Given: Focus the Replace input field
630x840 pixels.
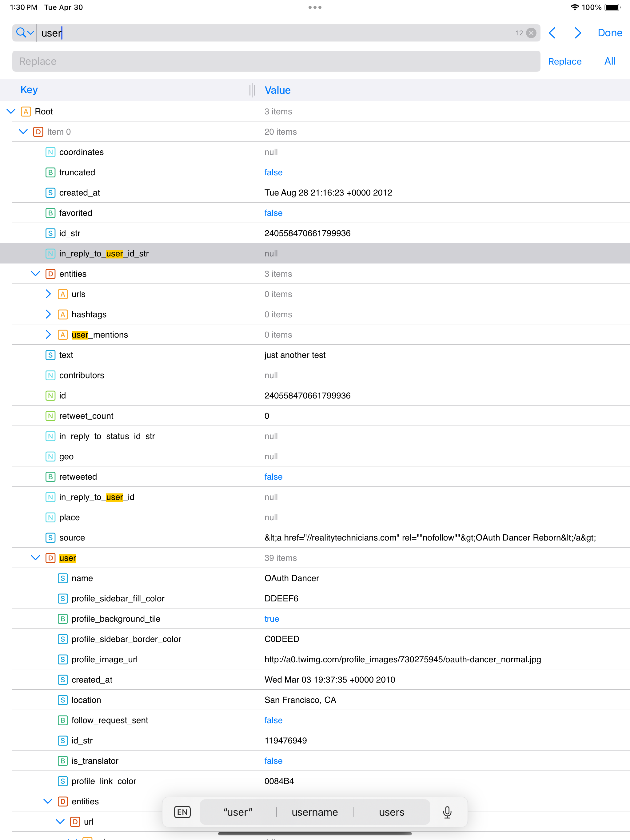Looking at the screenshot, I should click(x=276, y=61).
